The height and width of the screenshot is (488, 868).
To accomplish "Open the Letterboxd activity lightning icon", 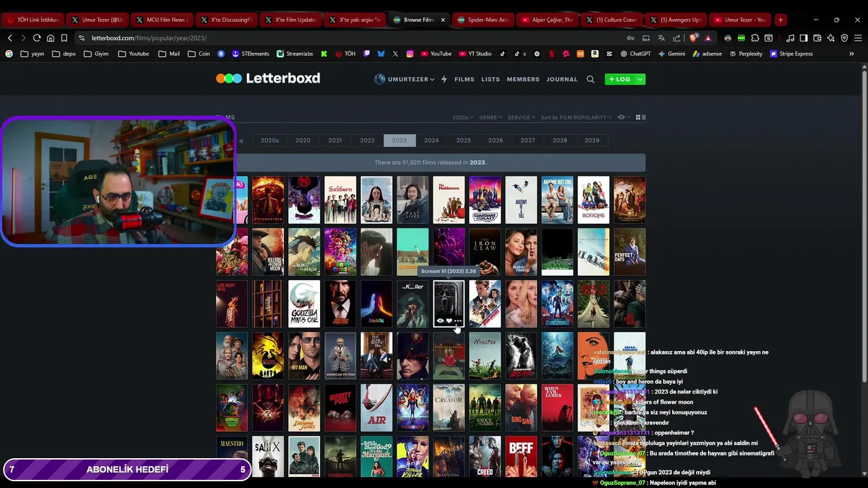I will 444,79.
